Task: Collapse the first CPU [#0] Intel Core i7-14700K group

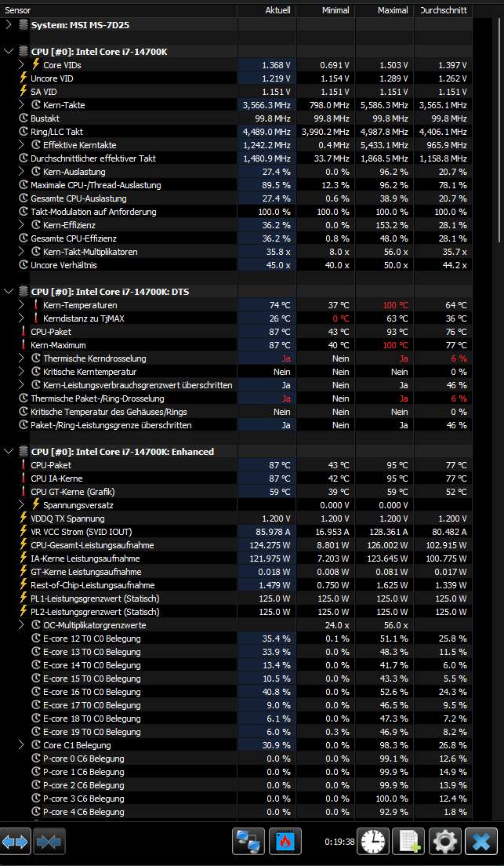Action: [9, 51]
